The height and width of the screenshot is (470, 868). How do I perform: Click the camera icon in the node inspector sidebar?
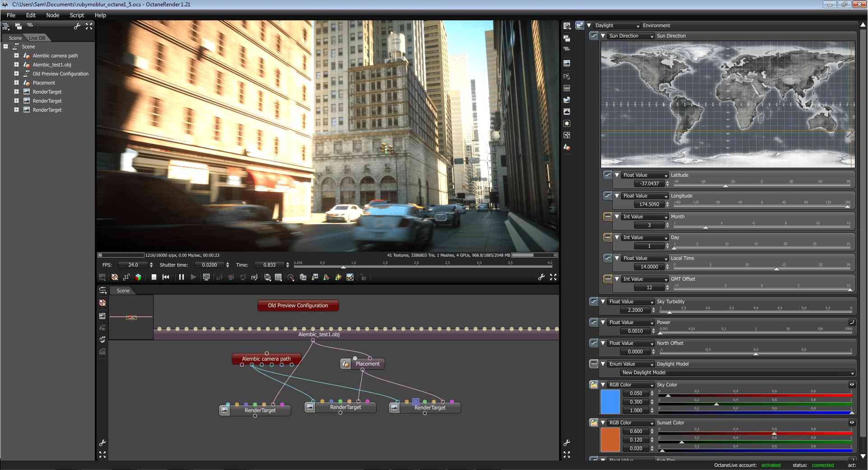(x=567, y=76)
